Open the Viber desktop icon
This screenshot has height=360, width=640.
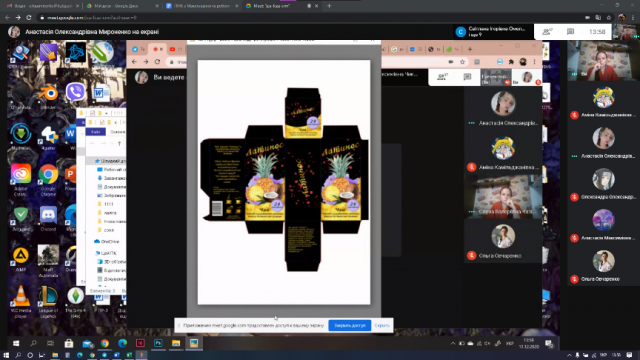(75, 92)
